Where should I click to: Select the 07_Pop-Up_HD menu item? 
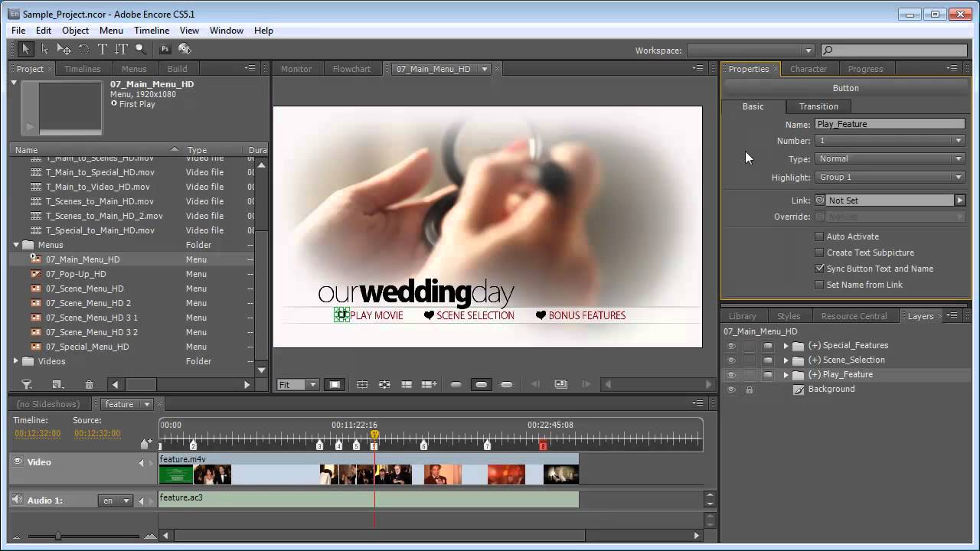[76, 274]
